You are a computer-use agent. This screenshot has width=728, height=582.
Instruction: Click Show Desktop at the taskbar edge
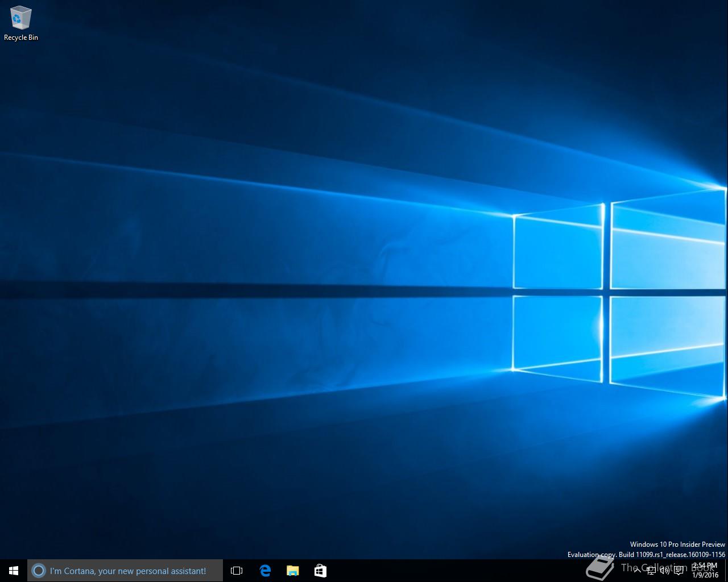726,571
